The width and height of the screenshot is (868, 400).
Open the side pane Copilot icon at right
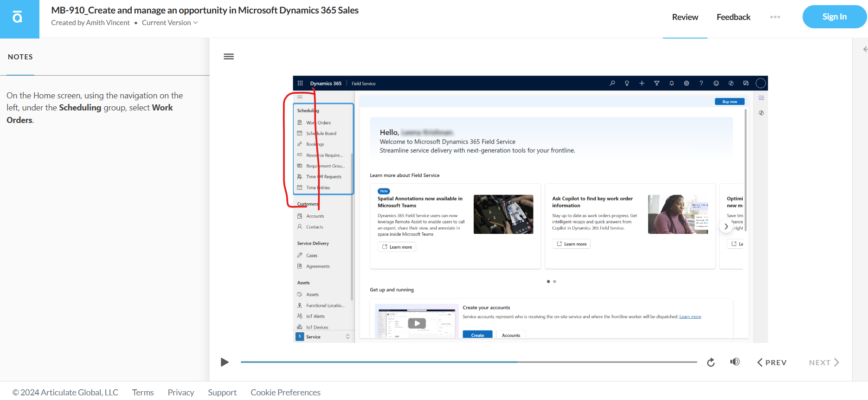(x=761, y=113)
